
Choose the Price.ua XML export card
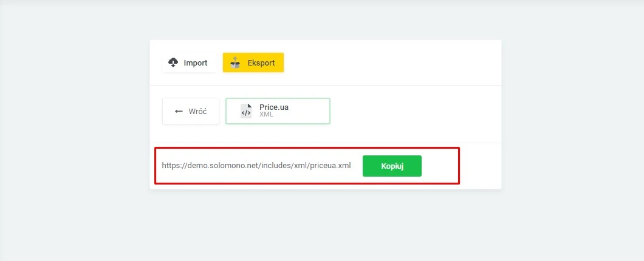click(278, 111)
